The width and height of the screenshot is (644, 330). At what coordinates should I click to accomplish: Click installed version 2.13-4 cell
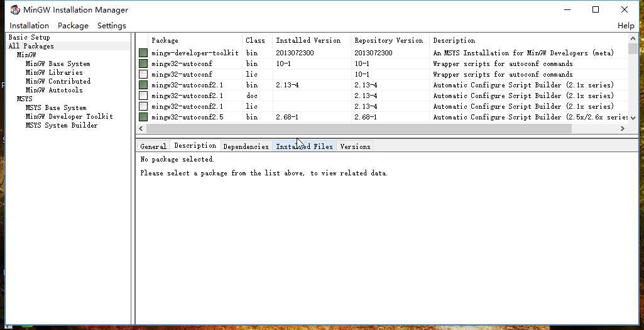click(287, 85)
